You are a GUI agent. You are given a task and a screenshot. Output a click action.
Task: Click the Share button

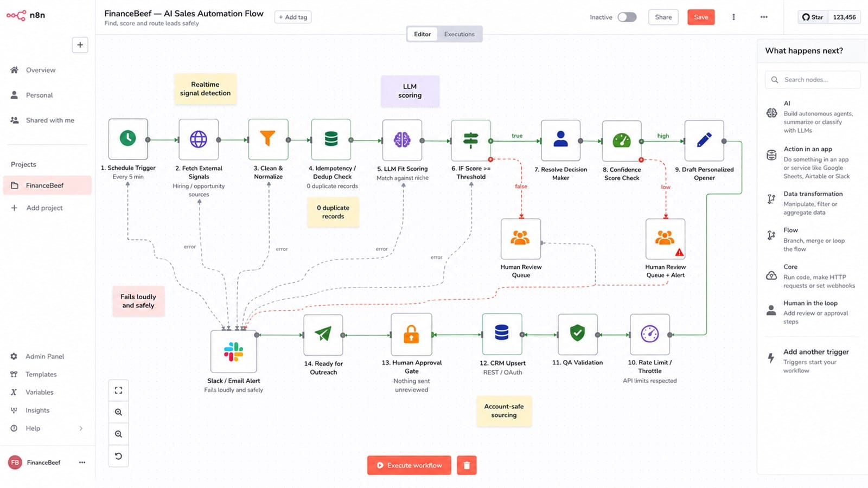[x=663, y=17]
